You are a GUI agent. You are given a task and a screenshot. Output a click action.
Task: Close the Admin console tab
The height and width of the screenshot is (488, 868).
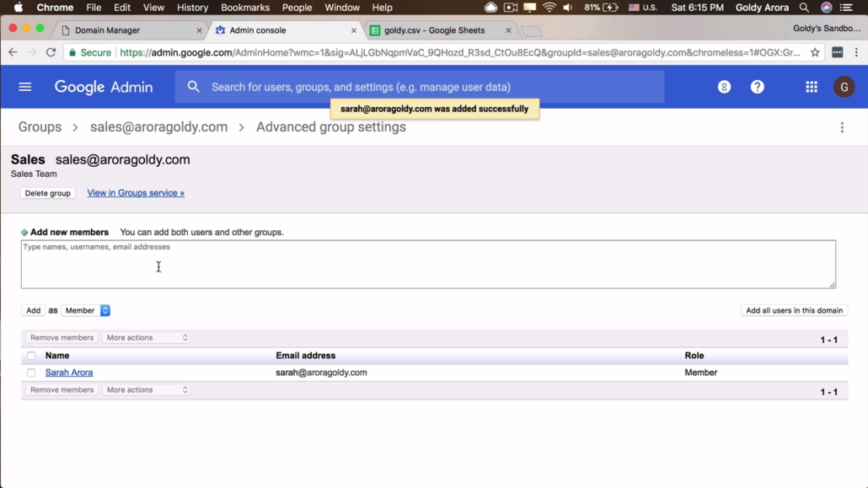click(x=354, y=30)
